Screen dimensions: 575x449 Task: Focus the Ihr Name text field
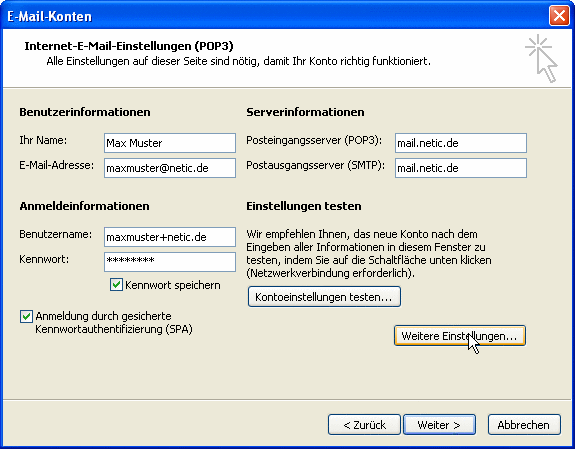click(x=170, y=143)
